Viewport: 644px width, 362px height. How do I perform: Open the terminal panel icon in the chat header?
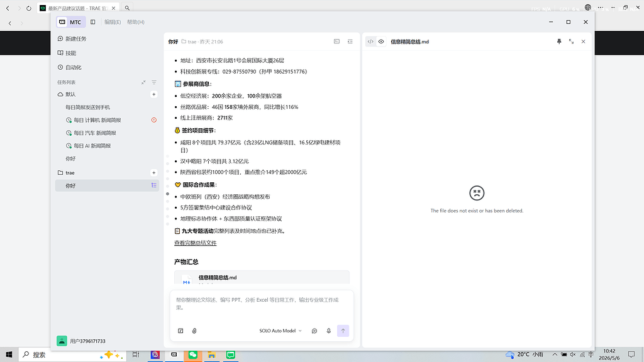click(337, 41)
